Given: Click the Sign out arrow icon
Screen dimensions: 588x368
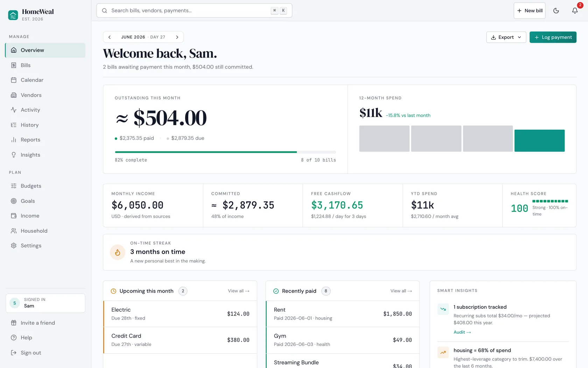Looking at the screenshot, I should [x=14, y=353].
